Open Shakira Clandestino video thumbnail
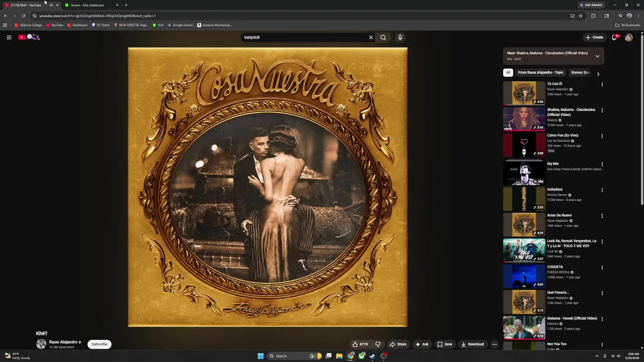This screenshot has width=644, height=362. click(x=524, y=119)
